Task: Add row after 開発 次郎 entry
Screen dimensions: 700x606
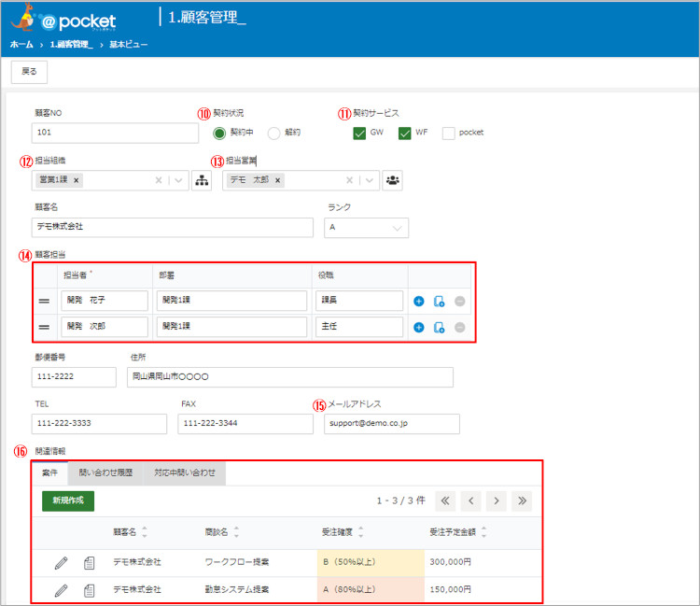Action: point(419,328)
